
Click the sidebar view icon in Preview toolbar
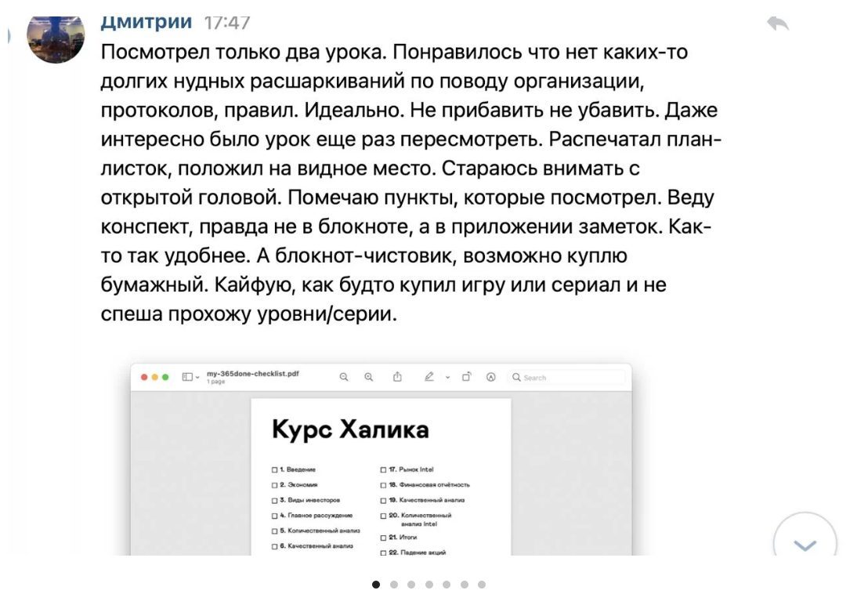coord(187,377)
